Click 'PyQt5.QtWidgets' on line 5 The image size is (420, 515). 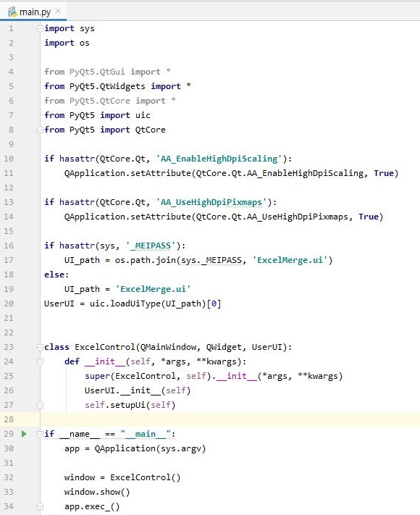coord(107,86)
